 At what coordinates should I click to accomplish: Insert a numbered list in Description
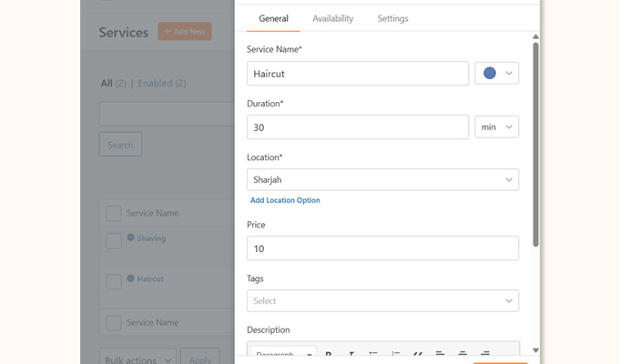click(x=396, y=353)
